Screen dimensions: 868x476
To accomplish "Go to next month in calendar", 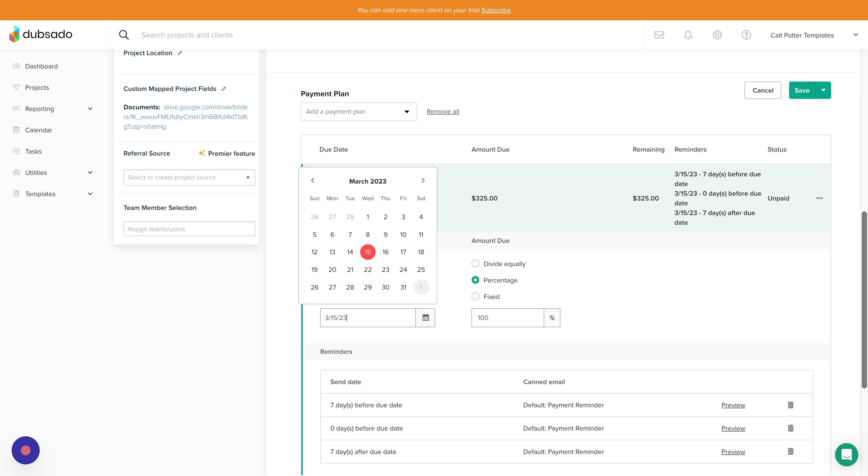I will click(x=423, y=181).
